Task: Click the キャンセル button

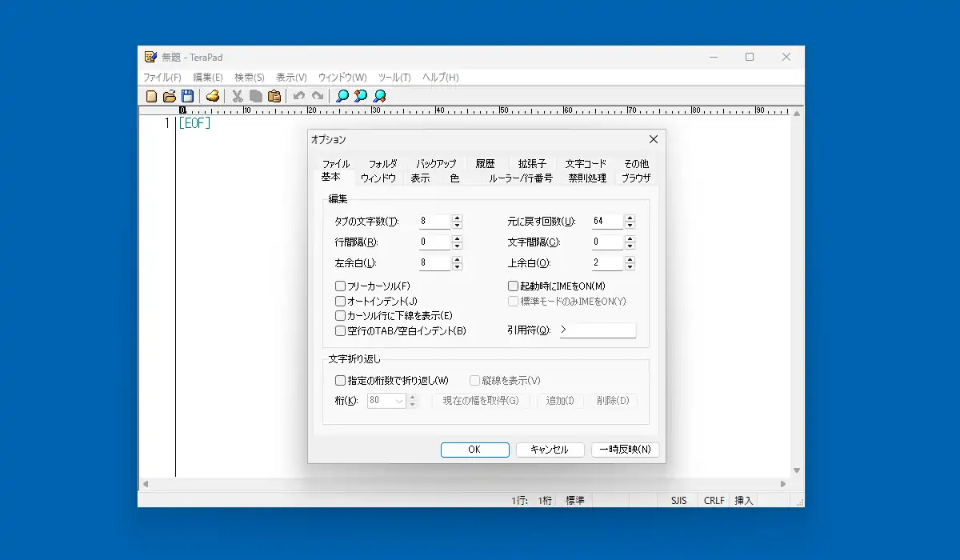Action: pos(550,450)
